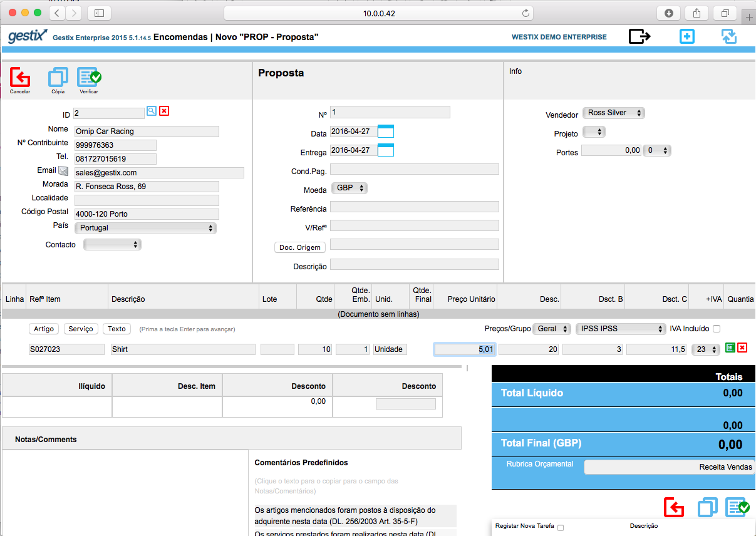Open Preços/Grupo dropdown showing Geral

coord(552,329)
